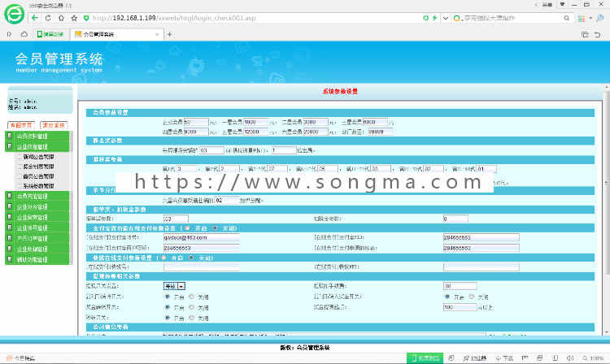Viewport: 610px width, 364px height.
Task: Click the 360 browser green logo
Action: point(14,15)
